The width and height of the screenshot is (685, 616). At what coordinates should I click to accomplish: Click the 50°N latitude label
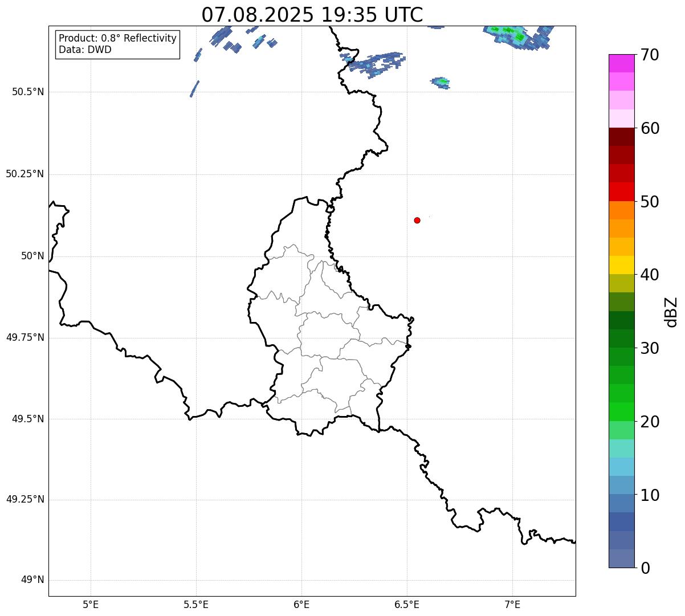(x=32, y=256)
